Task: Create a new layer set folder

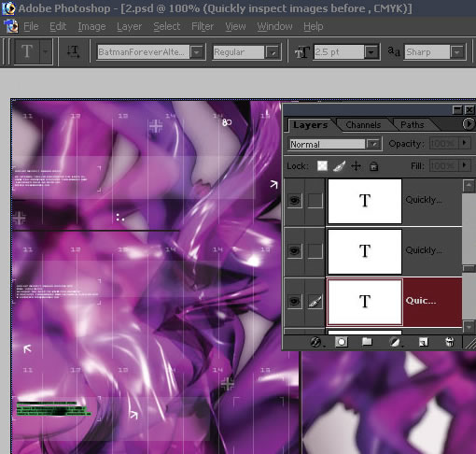Action: [367, 342]
